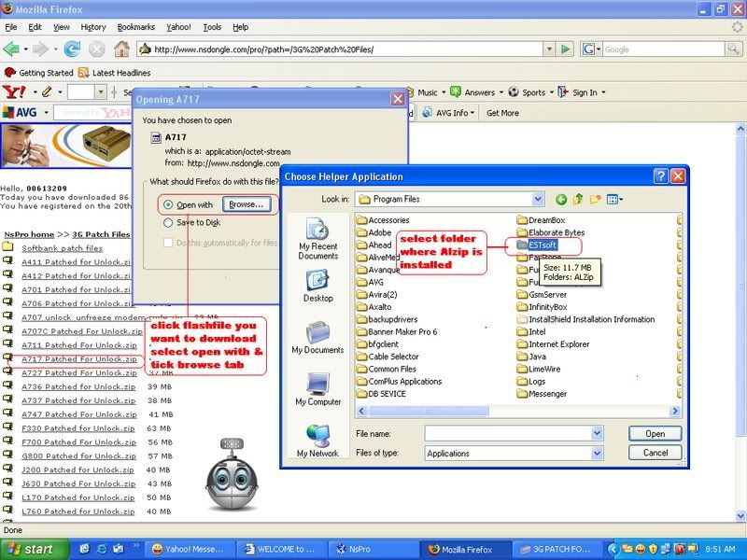
Task: Select the ESTsoft folder
Action: click(x=536, y=245)
